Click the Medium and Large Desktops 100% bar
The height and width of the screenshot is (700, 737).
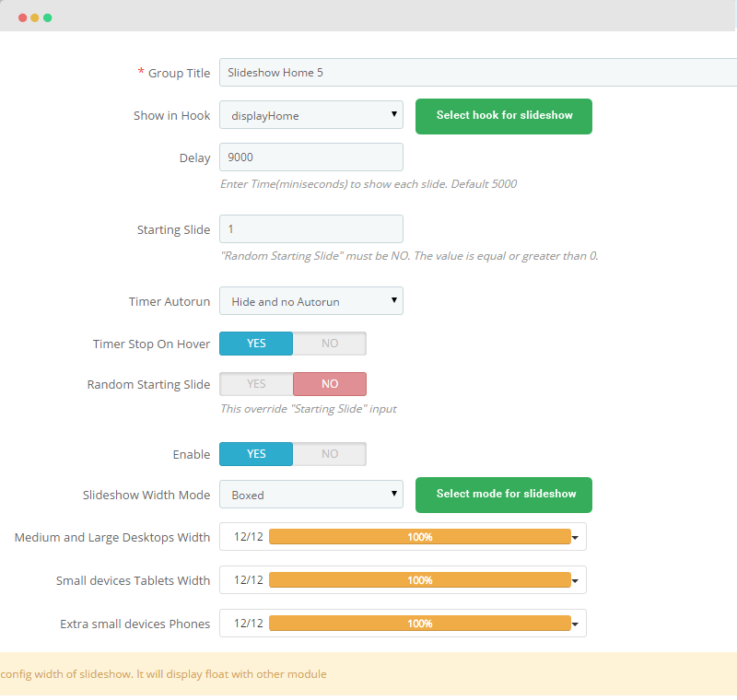pyautogui.click(x=420, y=536)
